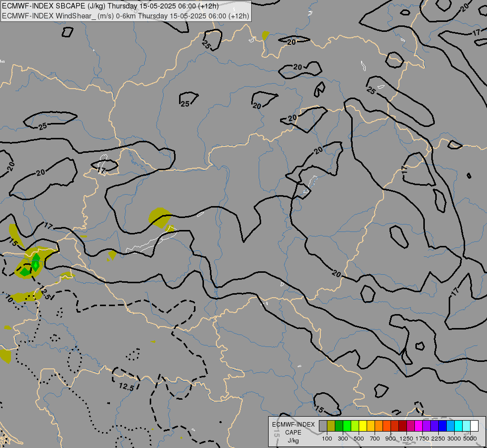487x448 pixels.
Task: Pick the dark maroon-red legend swatch
Action: 402,426
